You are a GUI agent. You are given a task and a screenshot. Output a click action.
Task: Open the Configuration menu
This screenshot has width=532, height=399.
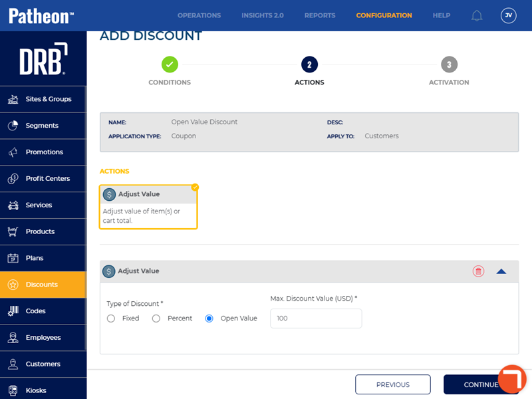(384, 15)
